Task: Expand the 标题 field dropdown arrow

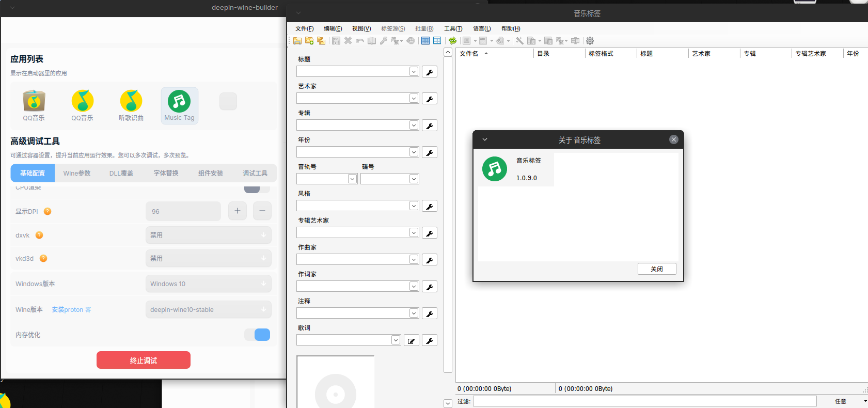Action: tap(414, 71)
